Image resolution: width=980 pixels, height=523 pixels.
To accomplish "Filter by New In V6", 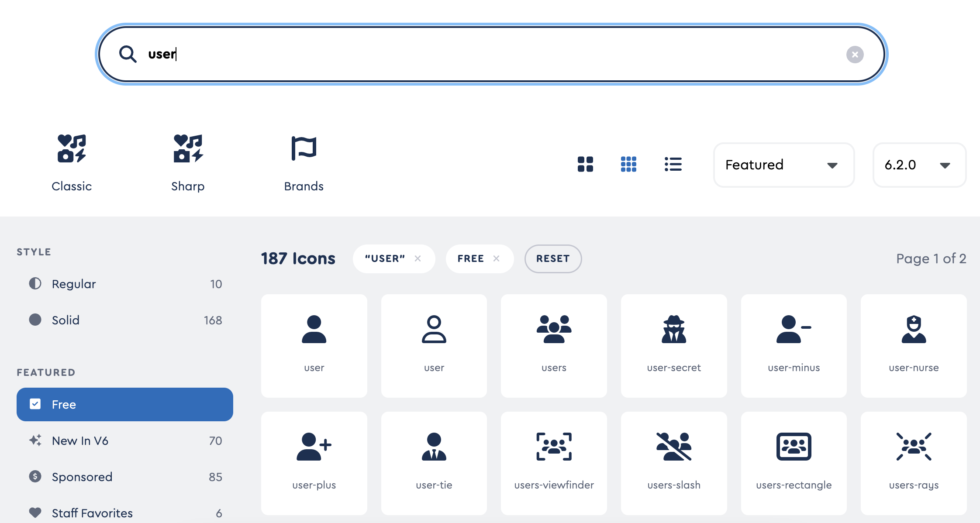I will pyautogui.click(x=125, y=440).
